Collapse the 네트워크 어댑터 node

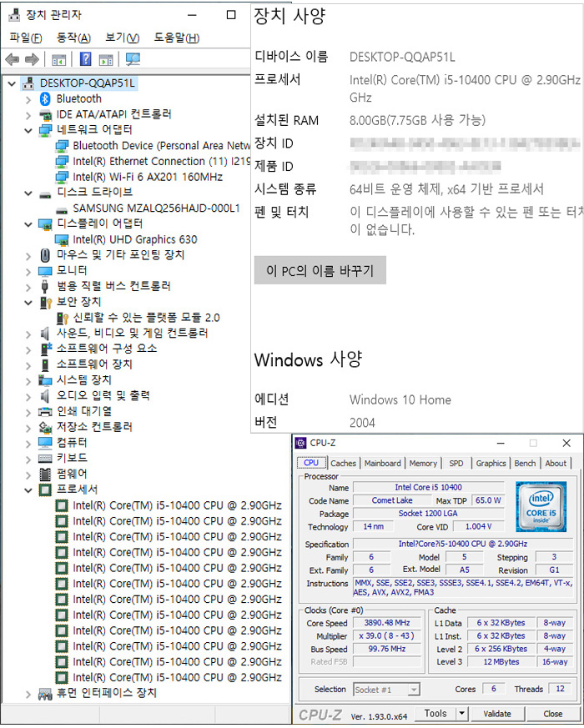[x=28, y=130]
